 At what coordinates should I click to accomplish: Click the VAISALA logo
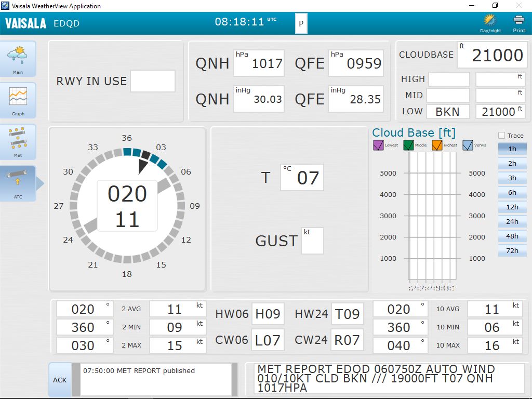point(25,23)
